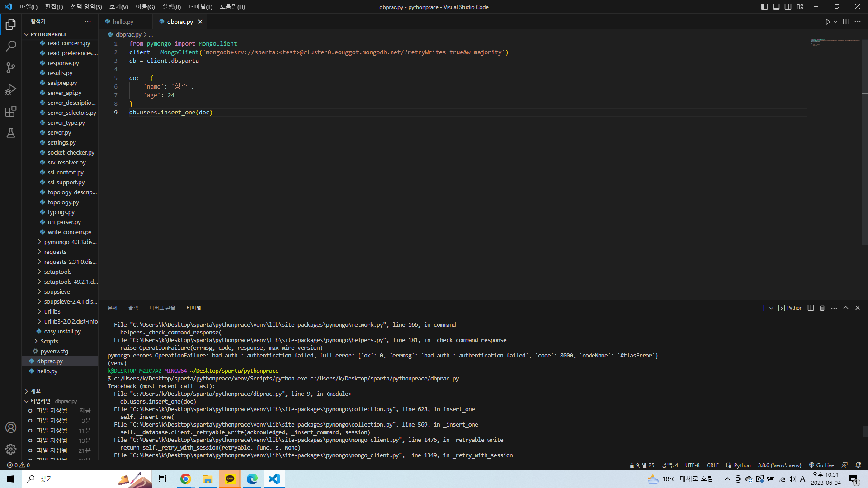
Task: Open new terminal profile dropdown
Action: [771, 308]
